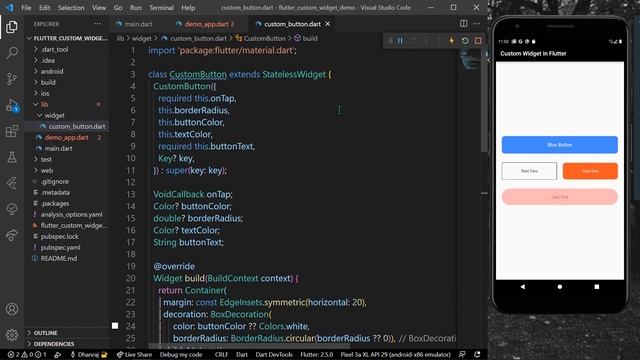Restart debug session with green arrow
Viewport: 640px width, 360px height.
[x=465, y=40]
